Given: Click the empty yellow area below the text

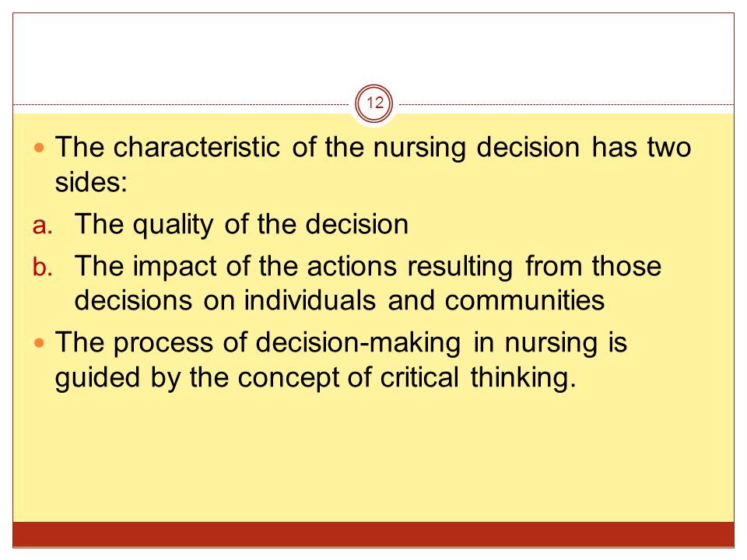Looking at the screenshot, I should (x=373, y=457).
